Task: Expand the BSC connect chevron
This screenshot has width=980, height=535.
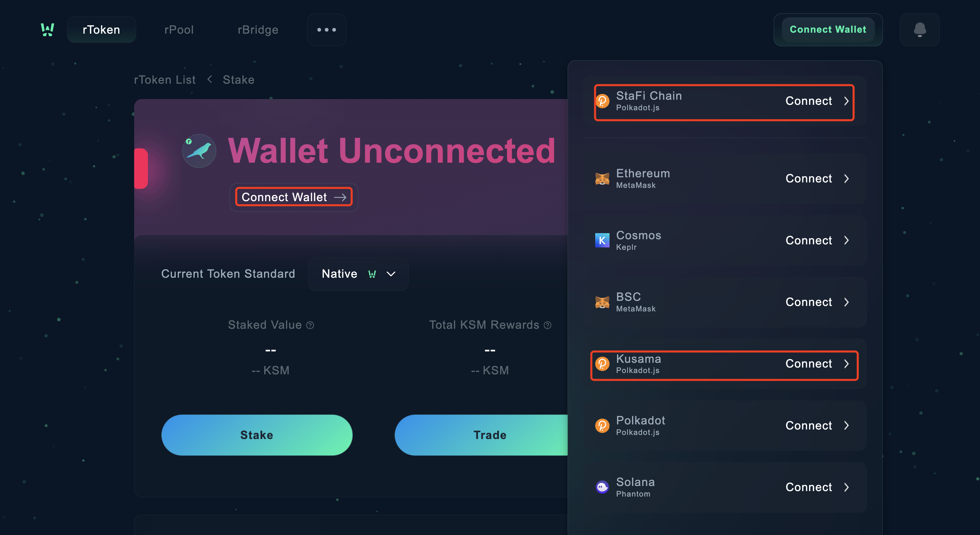Action: click(846, 302)
